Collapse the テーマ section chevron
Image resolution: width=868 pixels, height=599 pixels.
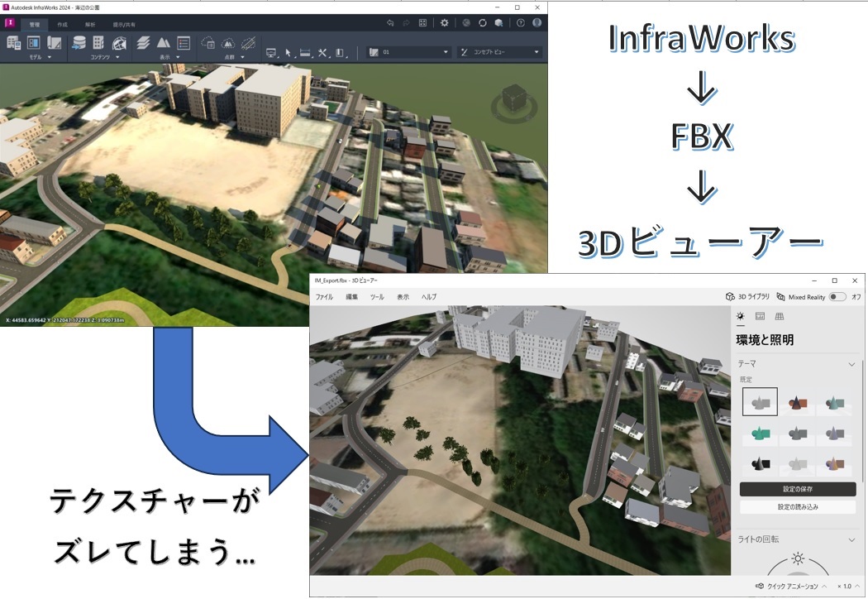[x=851, y=364]
